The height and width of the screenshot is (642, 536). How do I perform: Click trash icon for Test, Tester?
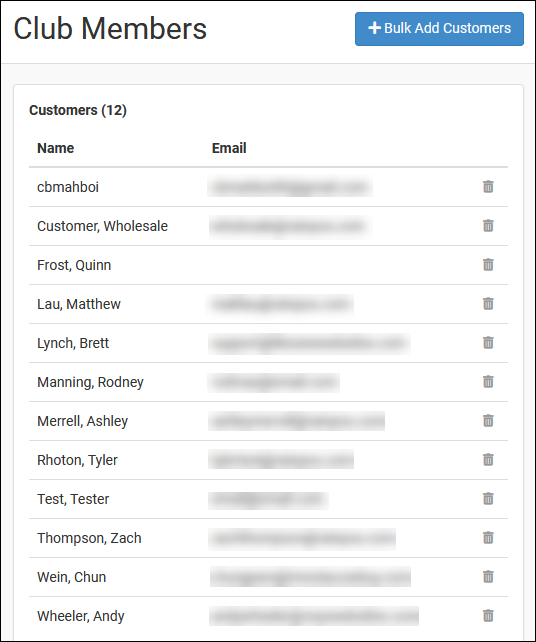coord(488,499)
